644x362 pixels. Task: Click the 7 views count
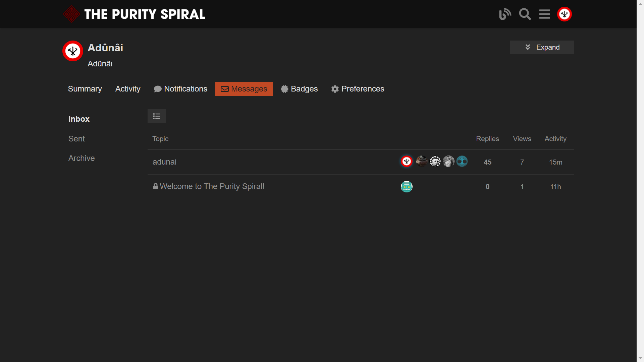522,162
